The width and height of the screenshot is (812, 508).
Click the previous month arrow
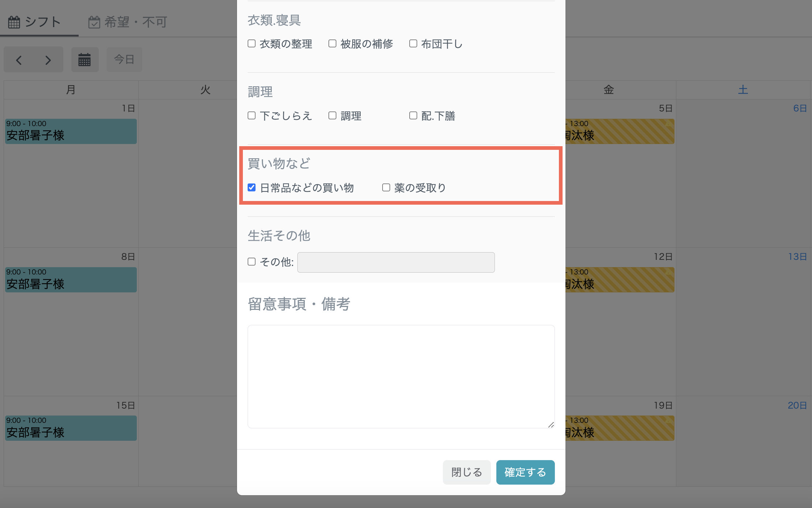pyautogui.click(x=19, y=60)
